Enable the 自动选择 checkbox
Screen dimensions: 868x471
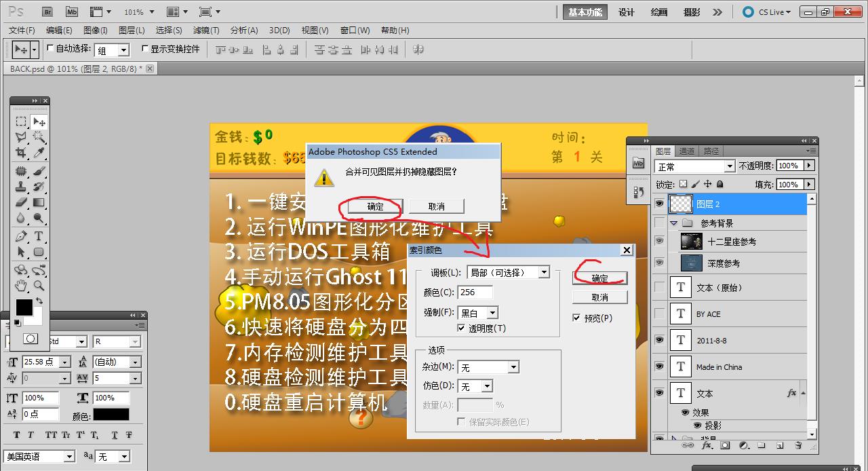50,49
